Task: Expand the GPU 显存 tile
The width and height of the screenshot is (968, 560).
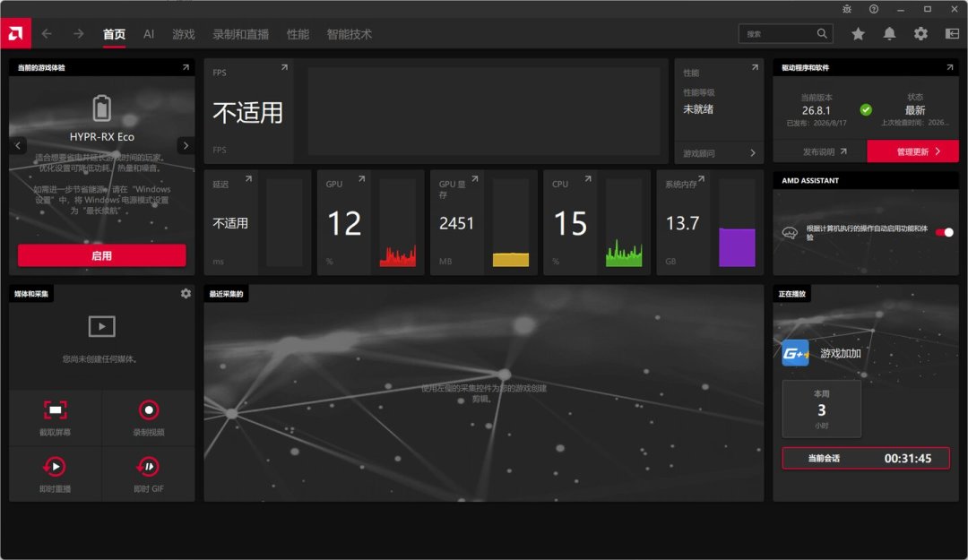Action: tap(475, 179)
